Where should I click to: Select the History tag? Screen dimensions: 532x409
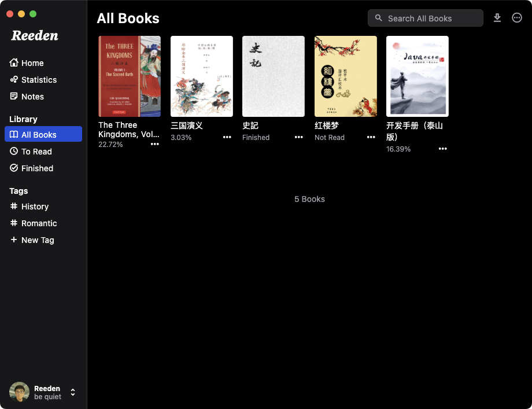(34, 207)
